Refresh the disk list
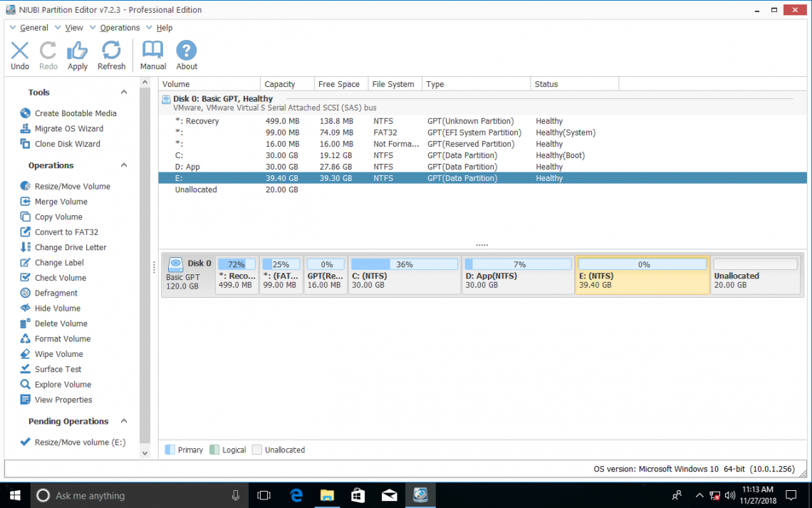The width and height of the screenshot is (812, 508). coord(111,54)
